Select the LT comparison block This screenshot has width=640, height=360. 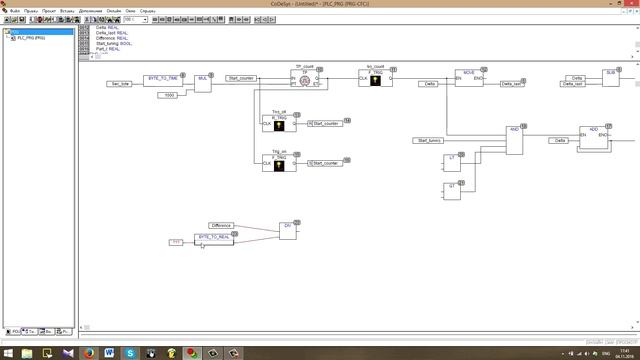[452, 163]
